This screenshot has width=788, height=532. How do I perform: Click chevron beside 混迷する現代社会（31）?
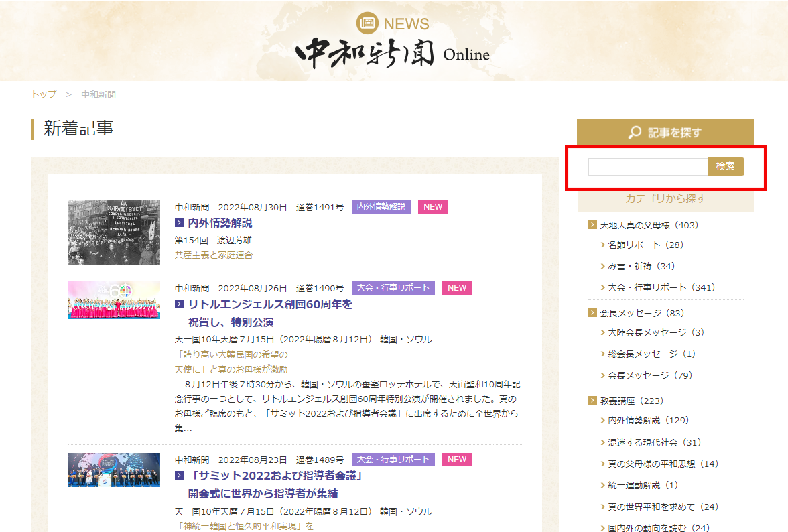pyautogui.click(x=602, y=443)
